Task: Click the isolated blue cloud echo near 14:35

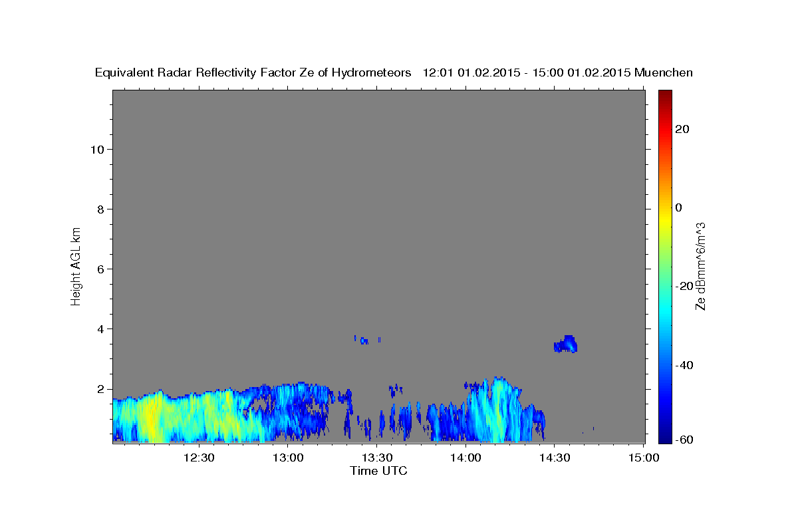Action: [x=566, y=344]
